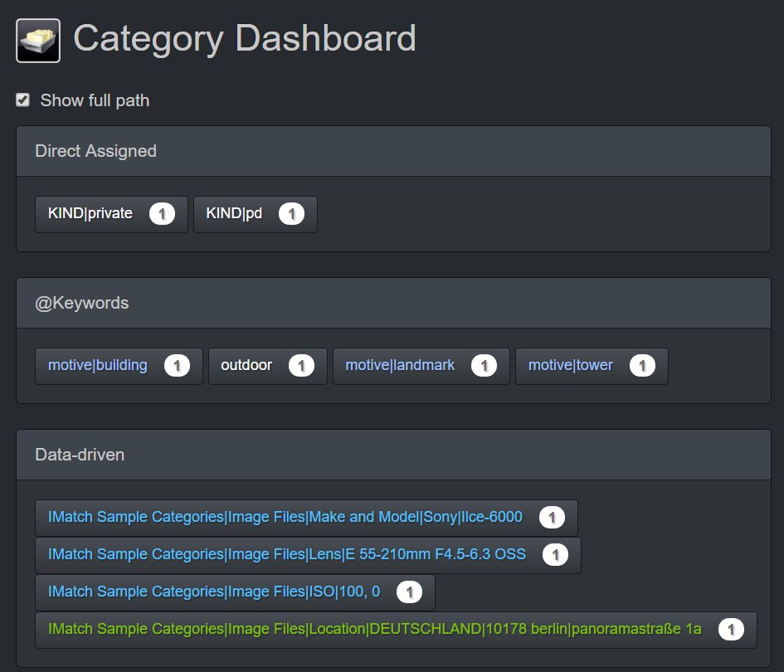
Task: Open the Location panoramastraße 1a category
Action: (375, 630)
